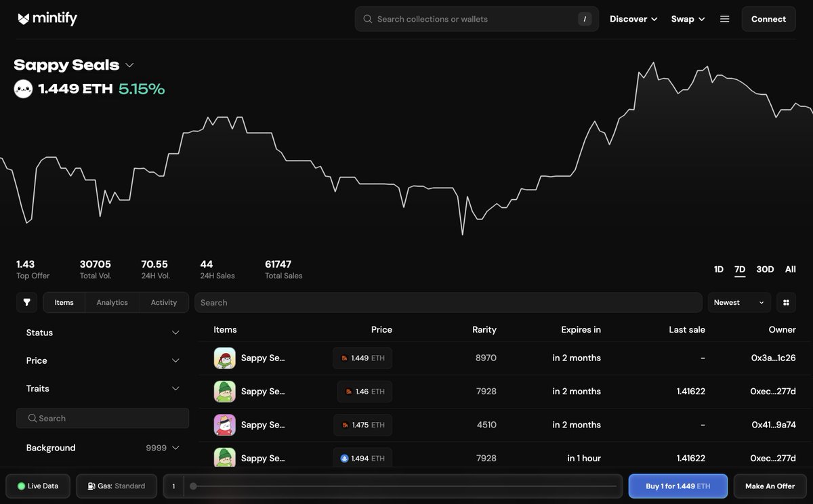The image size is (813, 504).
Task: Open owner address 0x3a...1c26
Action: [x=773, y=358]
